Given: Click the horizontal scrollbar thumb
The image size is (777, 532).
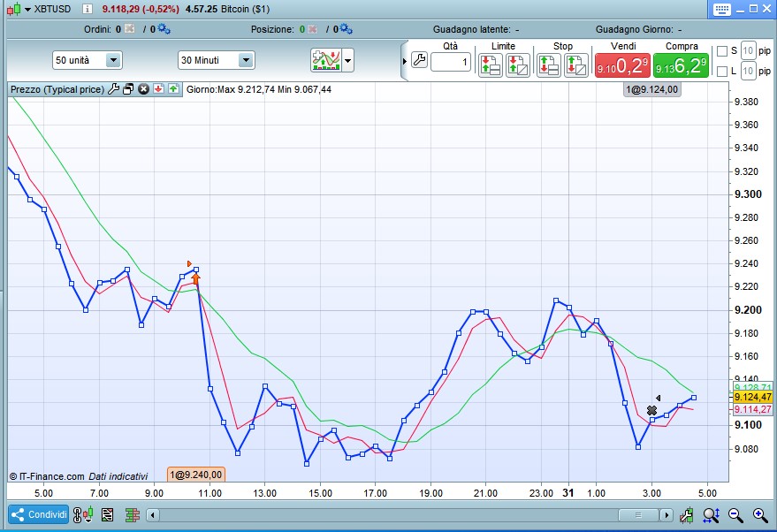Looking at the screenshot, I should coord(639,515).
